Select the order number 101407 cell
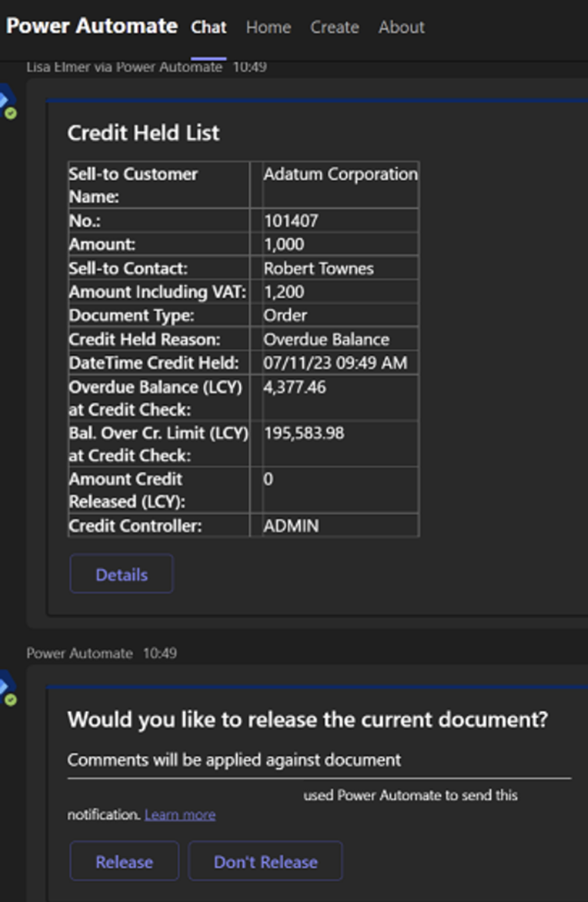Screen dimensions: 588x902 pyautogui.click(x=291, y=221)
